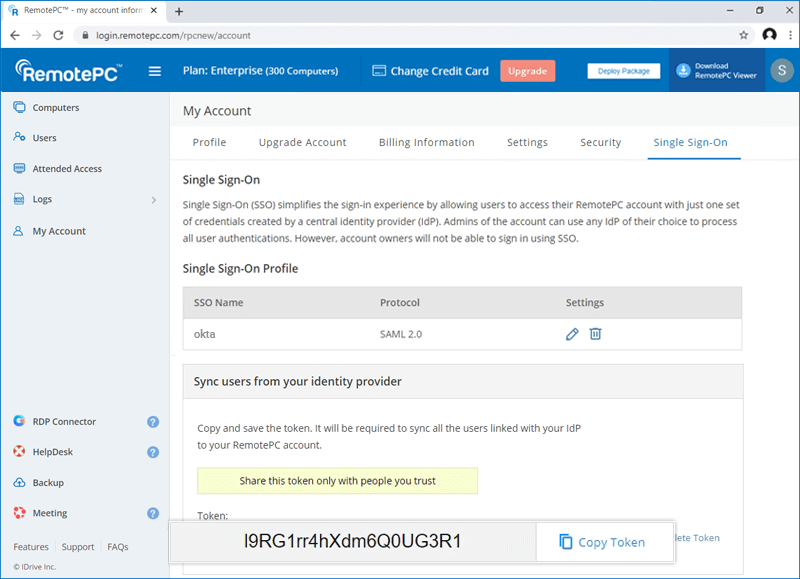Toggle the hamburger menu in header
The image size is (800, 579).
[x=155, y=71]
